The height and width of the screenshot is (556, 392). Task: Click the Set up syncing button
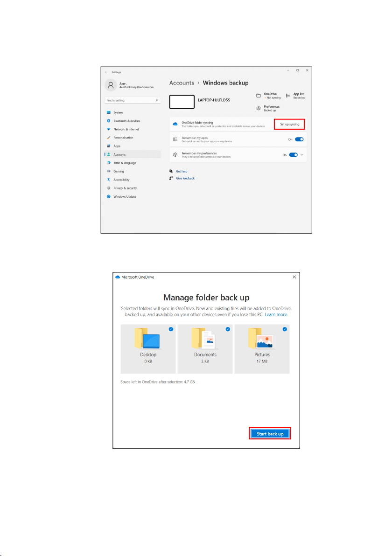[289, 124]
